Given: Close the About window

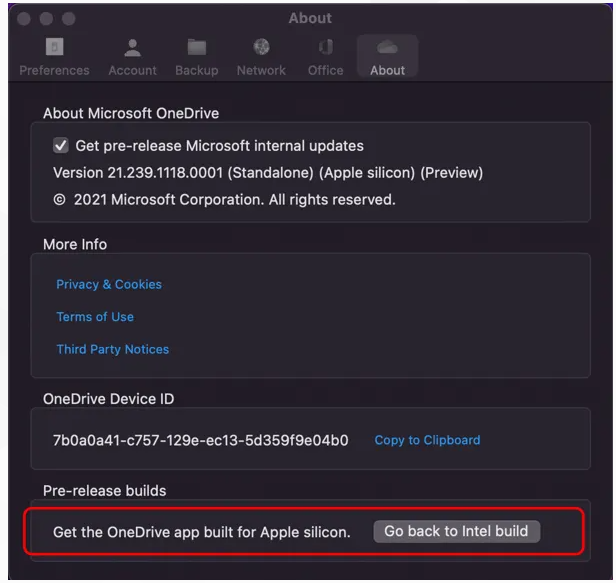Looking at the screenshot, I should pos(24,18).
